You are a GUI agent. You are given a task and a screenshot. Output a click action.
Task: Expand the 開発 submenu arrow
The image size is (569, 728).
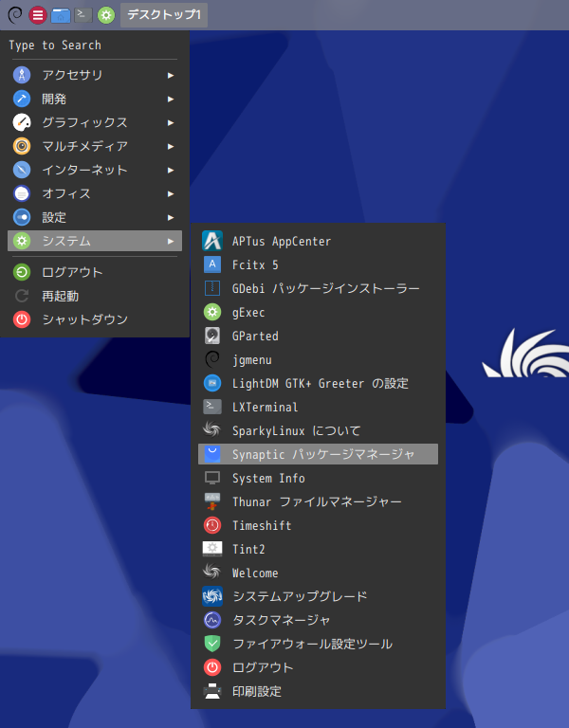point(171,99)
